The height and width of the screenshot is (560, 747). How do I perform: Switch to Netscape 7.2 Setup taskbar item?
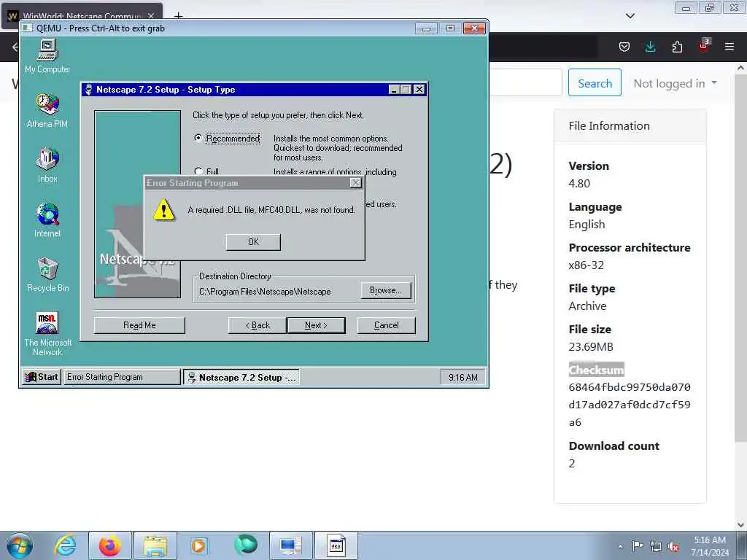point(241,377)
